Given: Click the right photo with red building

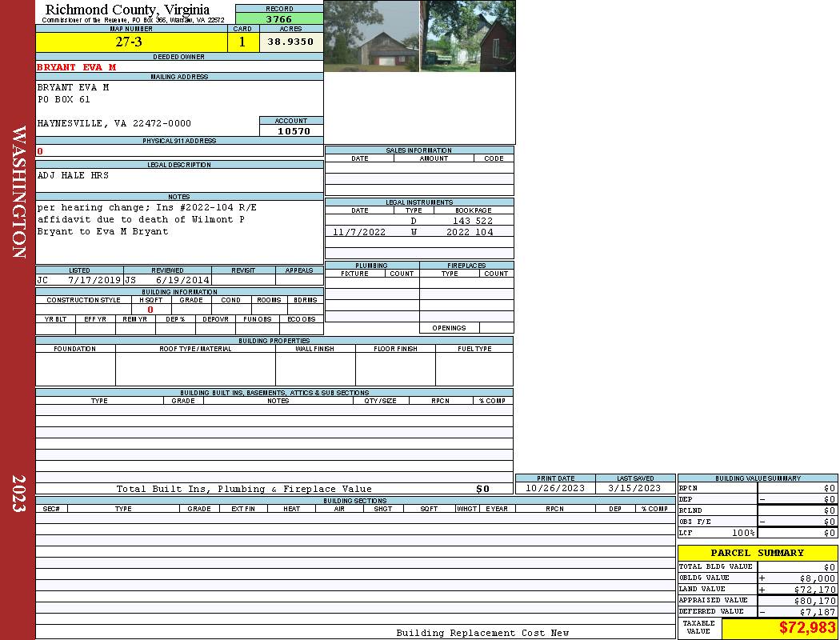Looking at the screenshot, I should click(x=468, y=36).
